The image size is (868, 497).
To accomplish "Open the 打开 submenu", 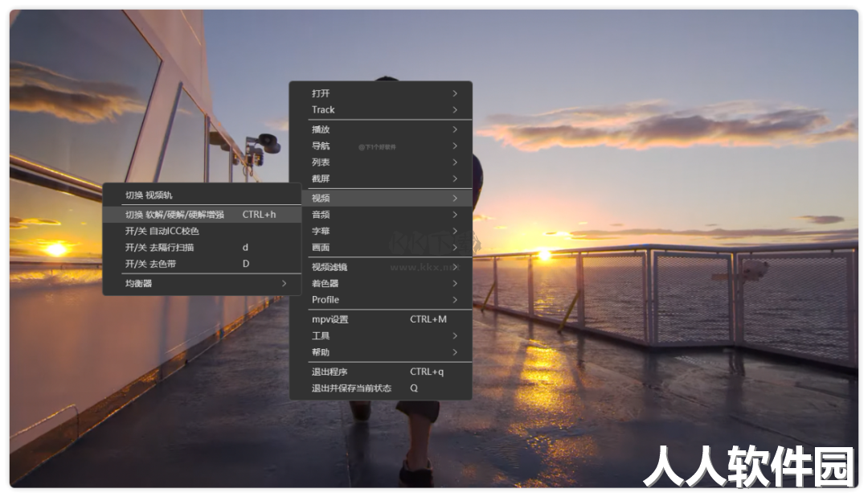I will tap(381, 93).
